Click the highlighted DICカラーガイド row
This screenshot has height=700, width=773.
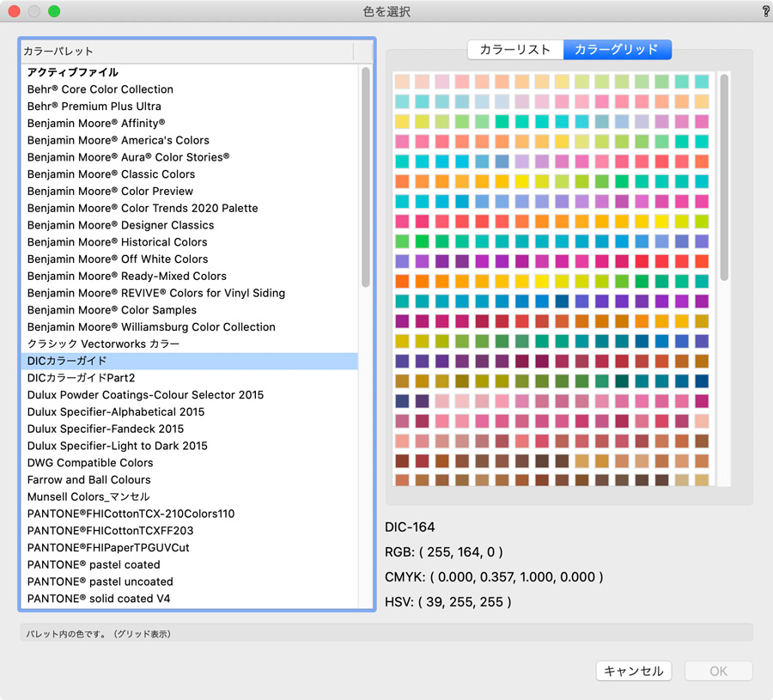coord(189,362)
